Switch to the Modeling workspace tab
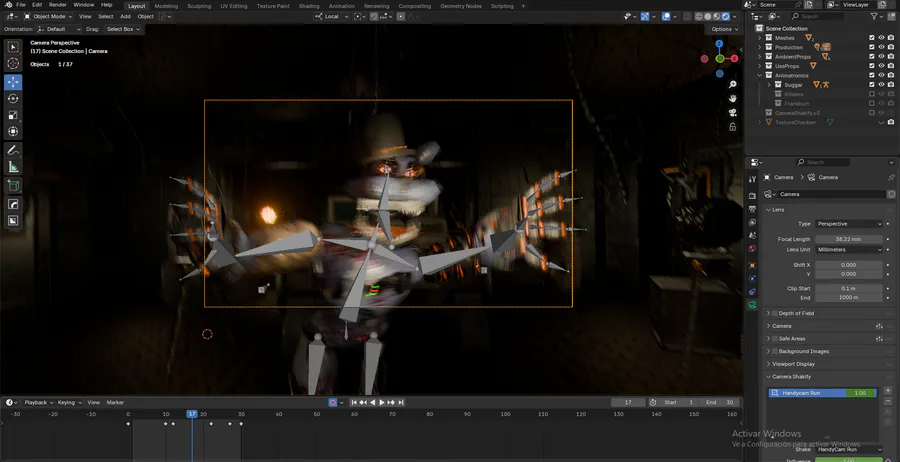The width and height of the screenshot is (900, 462). [166, 6]
